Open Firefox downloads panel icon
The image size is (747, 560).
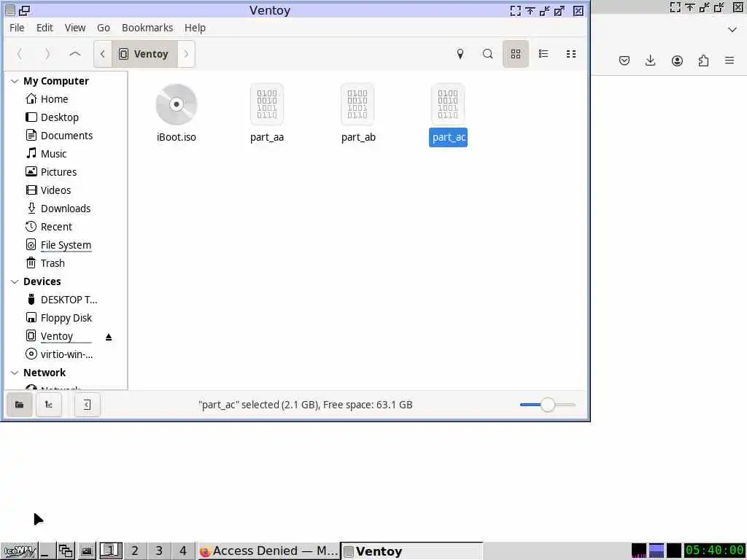pyautogui.click(x=650, y=61)
